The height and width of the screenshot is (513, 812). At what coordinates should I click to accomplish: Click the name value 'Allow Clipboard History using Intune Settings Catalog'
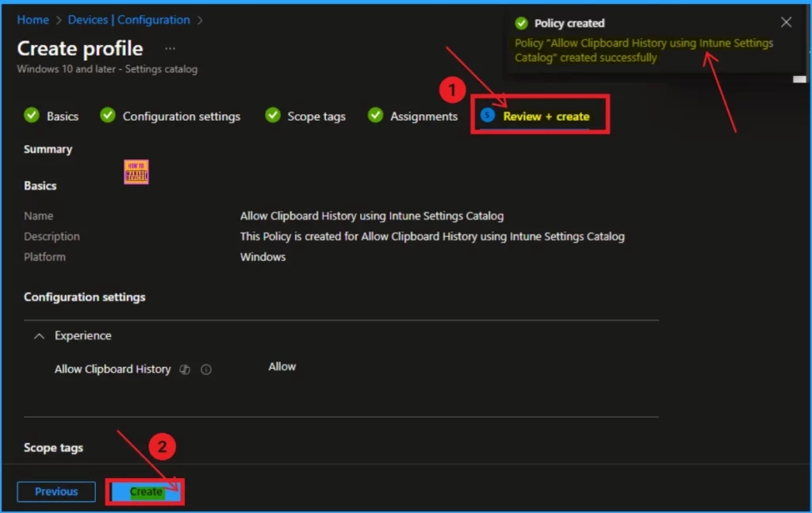[x=372, y=216]
